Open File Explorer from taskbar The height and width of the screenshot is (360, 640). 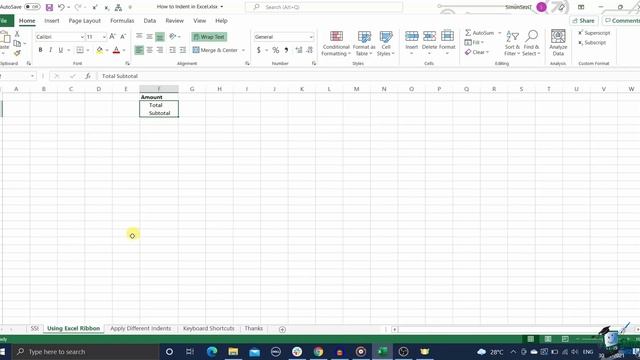(x=233, y=351)
